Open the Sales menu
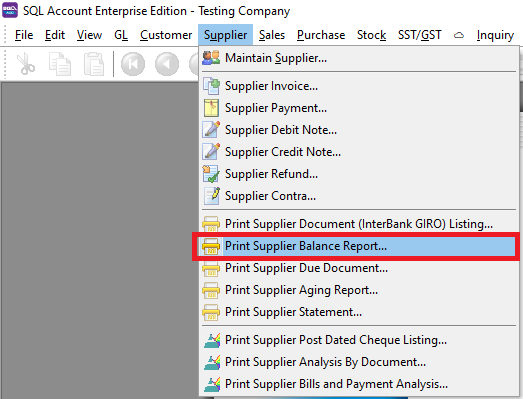 [x=272, y=35]
